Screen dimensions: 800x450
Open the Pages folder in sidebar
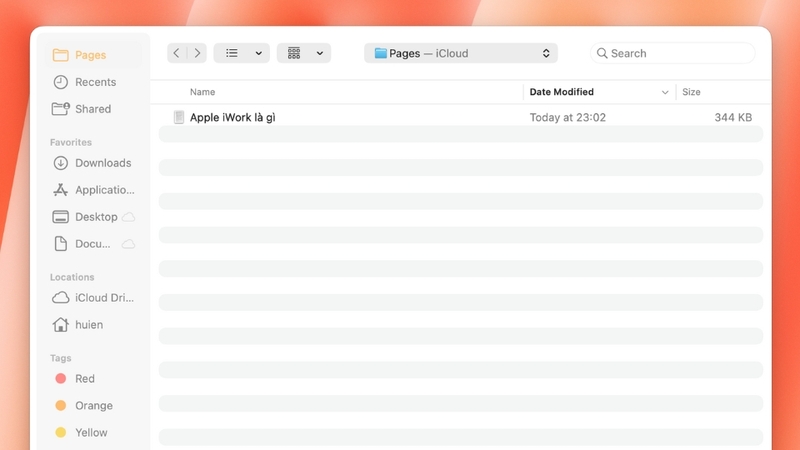94,55
